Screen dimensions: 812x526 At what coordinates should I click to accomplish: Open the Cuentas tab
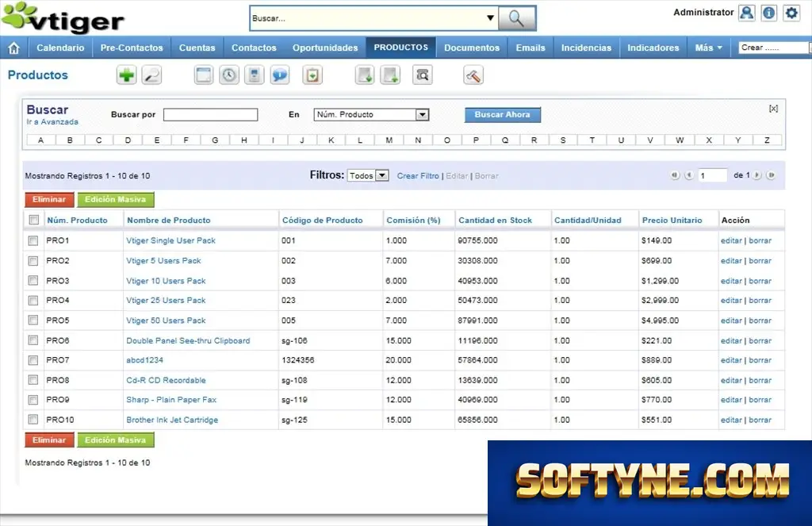(197, 48)
